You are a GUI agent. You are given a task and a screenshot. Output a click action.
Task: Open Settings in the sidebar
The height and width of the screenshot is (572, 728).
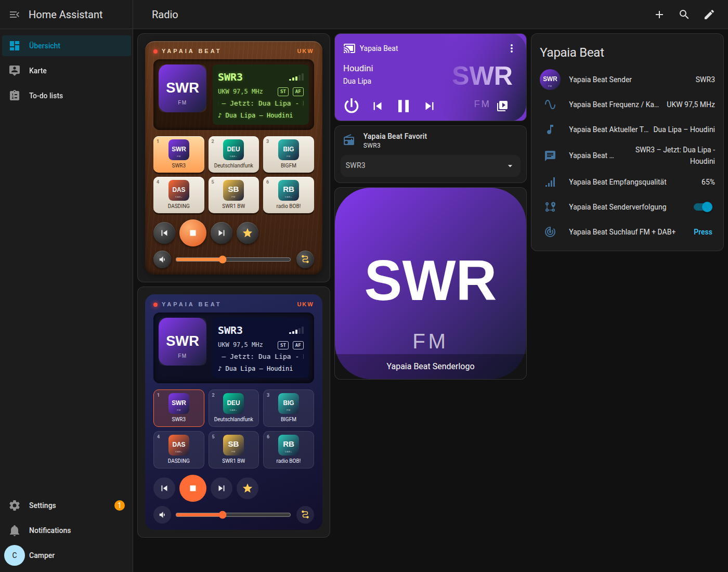pos(67,505)
